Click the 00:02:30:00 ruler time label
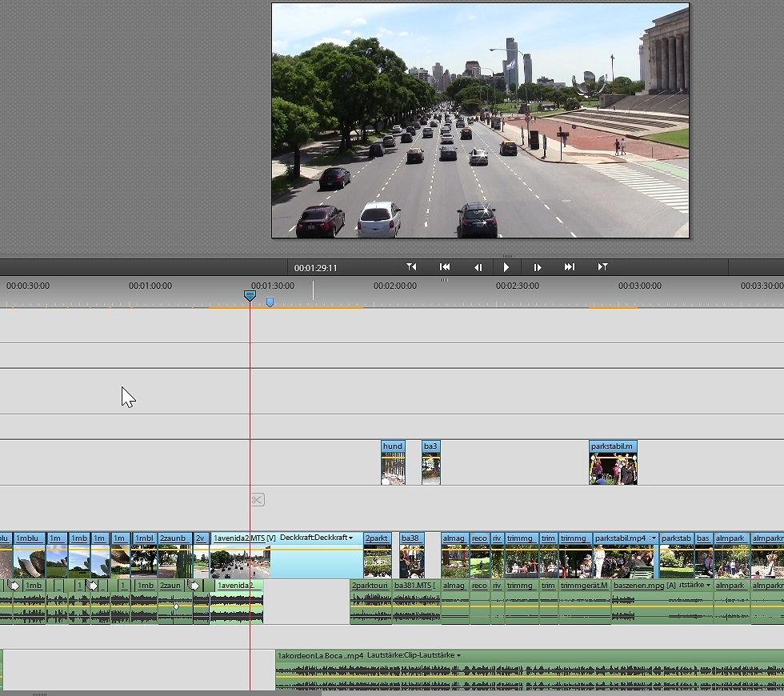This screenshot has height=696, width=784. coord(518,286)
